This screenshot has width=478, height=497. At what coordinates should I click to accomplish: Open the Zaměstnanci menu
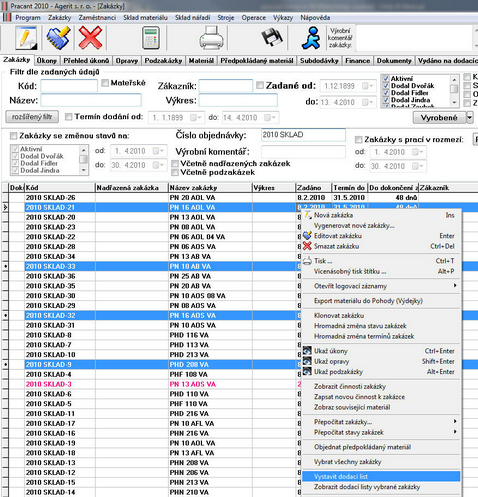97,18
